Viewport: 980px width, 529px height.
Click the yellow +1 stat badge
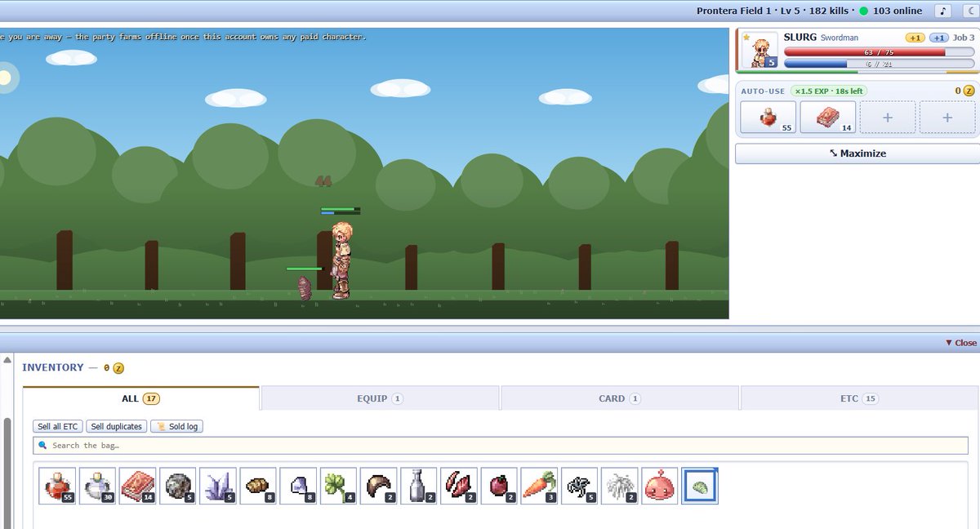[x=915, y=38]
